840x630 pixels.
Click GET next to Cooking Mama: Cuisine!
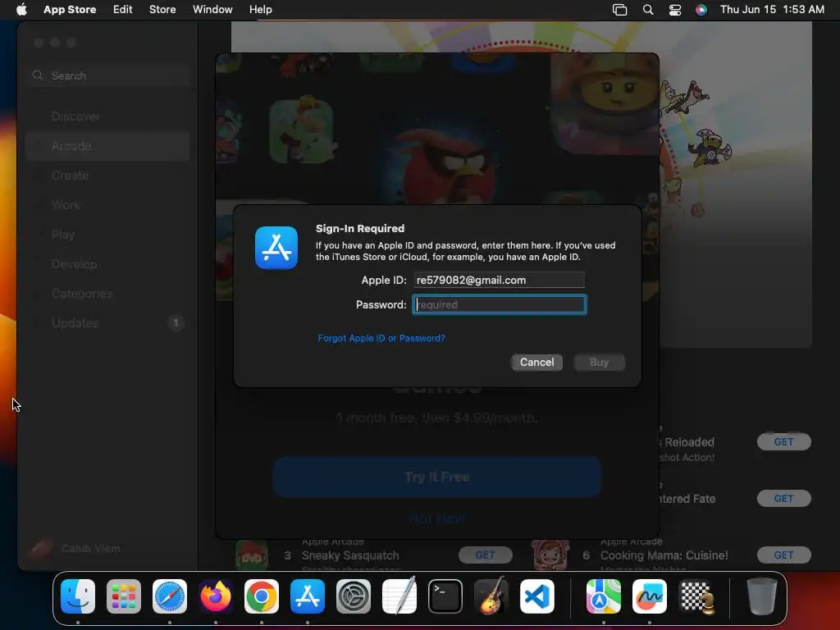[783, 555]
